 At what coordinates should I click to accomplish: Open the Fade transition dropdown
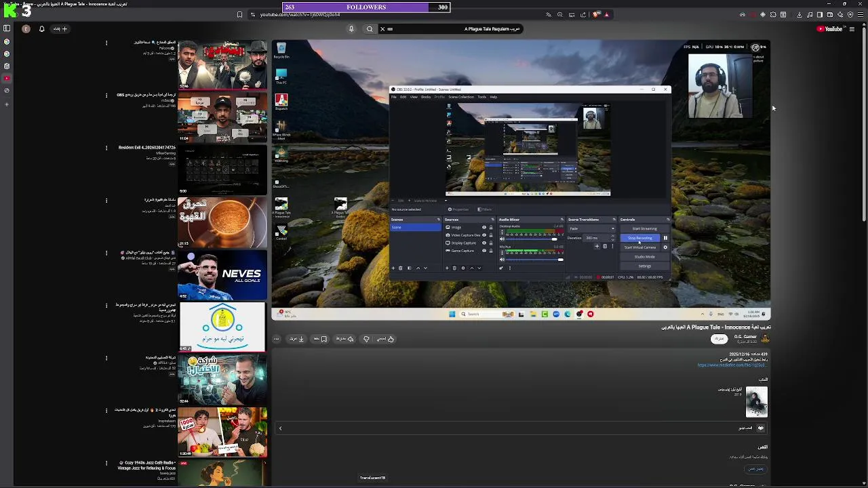591,228
